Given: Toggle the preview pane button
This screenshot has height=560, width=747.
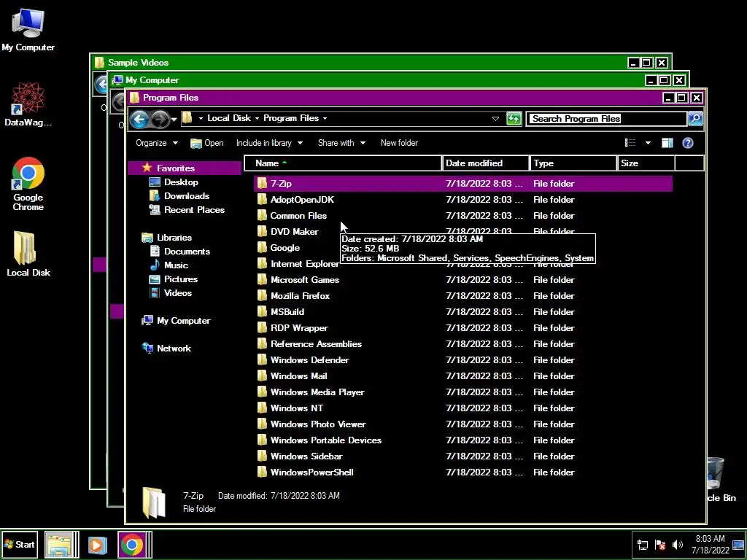Looking at the screenshot, I should (x=667, y=143).
